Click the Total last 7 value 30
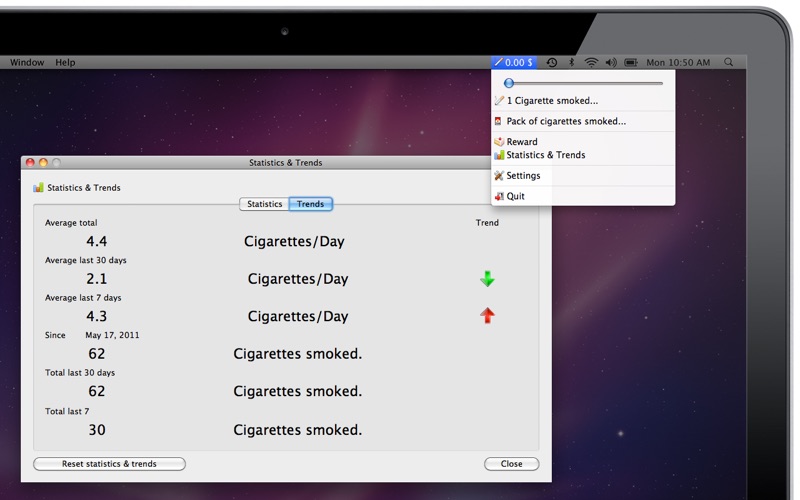 click(x=97, y=430)
